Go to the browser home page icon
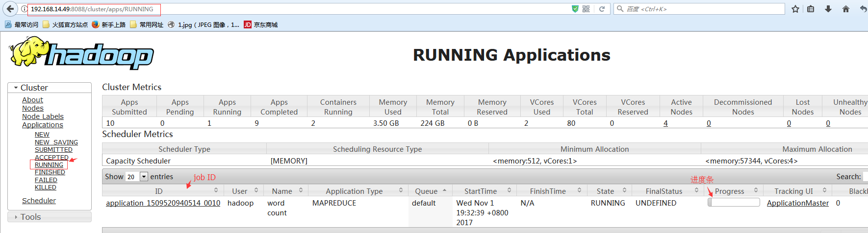This screenshot has width=868, height=233. point(846,9)
